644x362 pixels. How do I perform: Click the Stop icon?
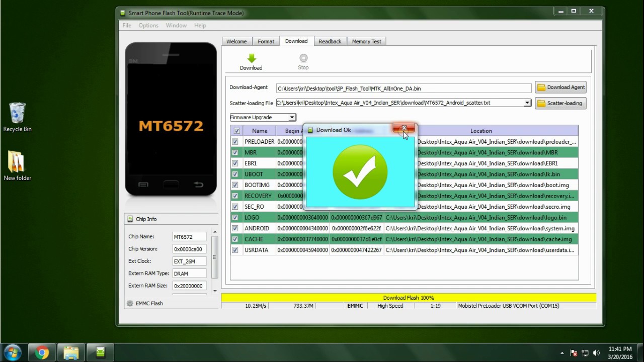click(303, 58)
